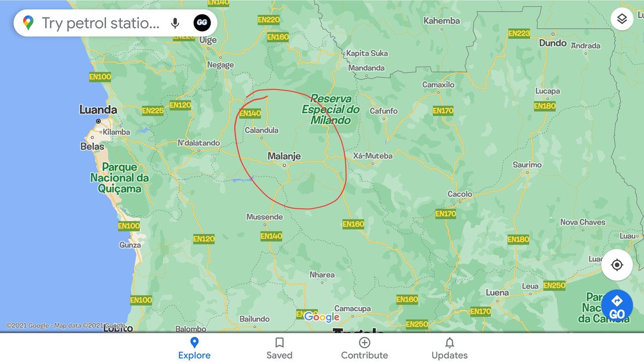This screenshot has width=644, height=362.
Task: Select the Saved bookmark icon
Action: point(279,342)
